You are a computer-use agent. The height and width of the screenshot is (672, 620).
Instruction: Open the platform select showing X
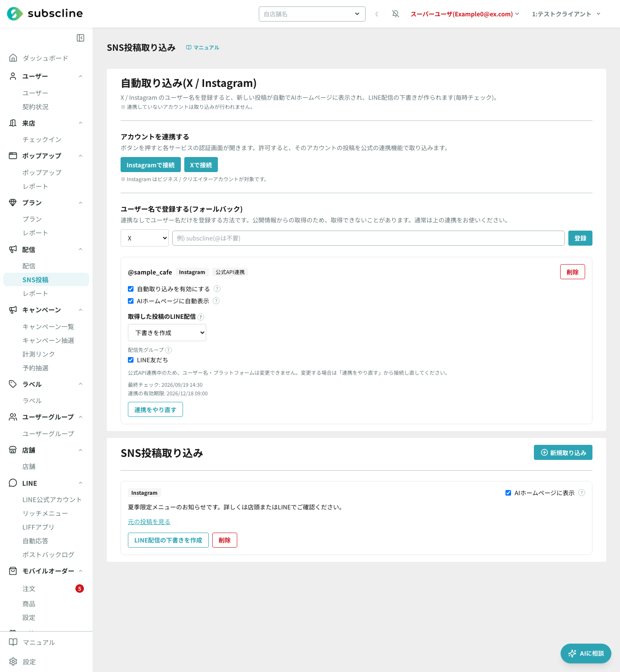click(x=145, y=238)
